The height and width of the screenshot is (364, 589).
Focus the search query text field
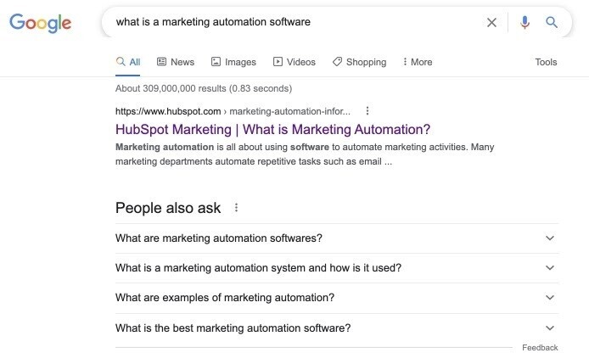[293, 22]
